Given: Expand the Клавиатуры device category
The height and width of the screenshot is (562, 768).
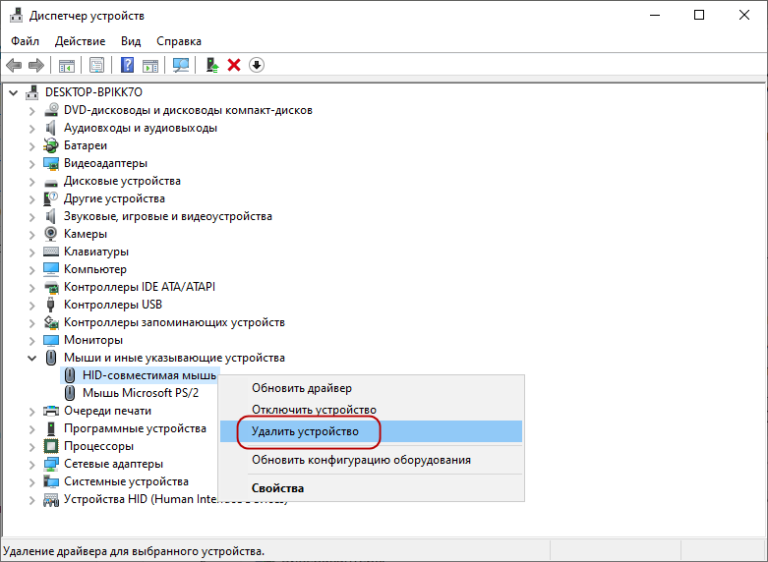Looking at the screenshot, I should point(32,252).
